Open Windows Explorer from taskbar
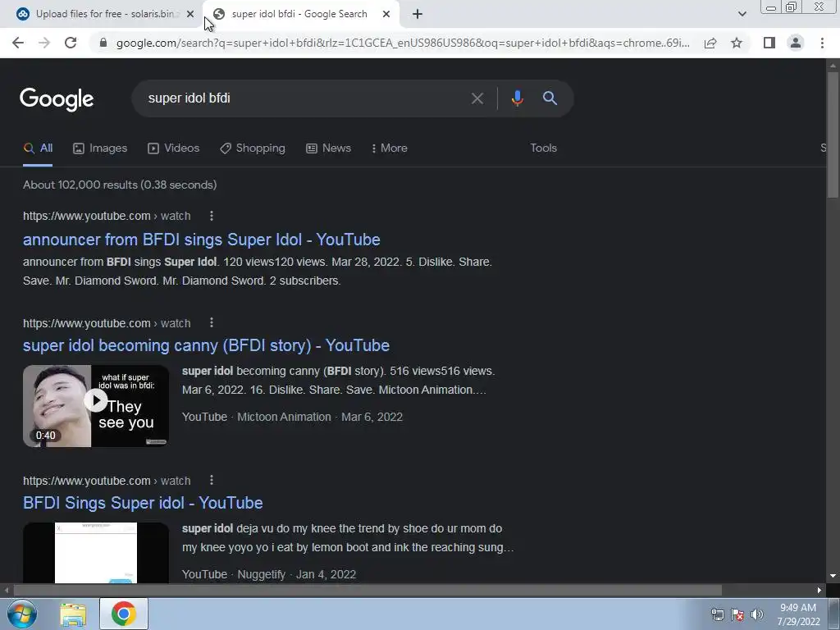Screen dimensions: 840x630 (73, 614)
